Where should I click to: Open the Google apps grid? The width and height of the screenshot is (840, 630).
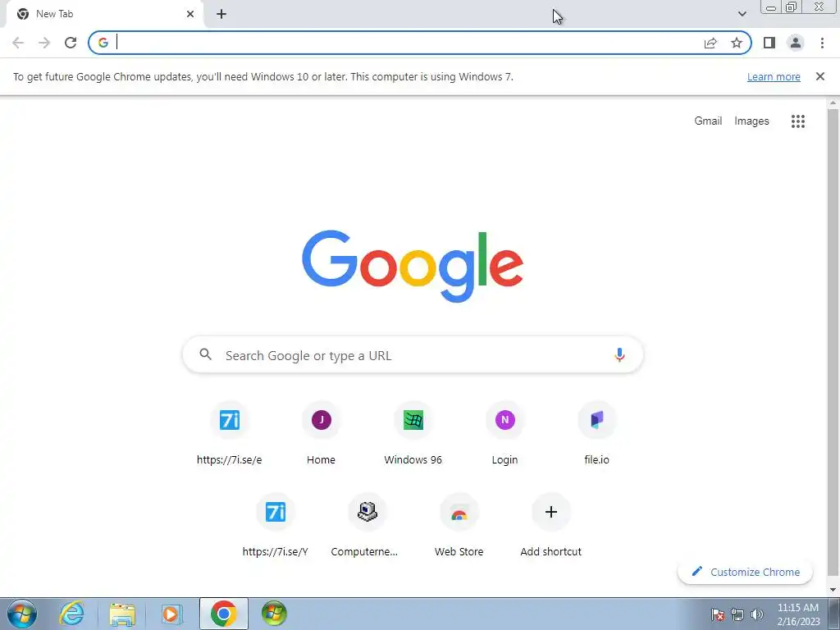(797, 121)
